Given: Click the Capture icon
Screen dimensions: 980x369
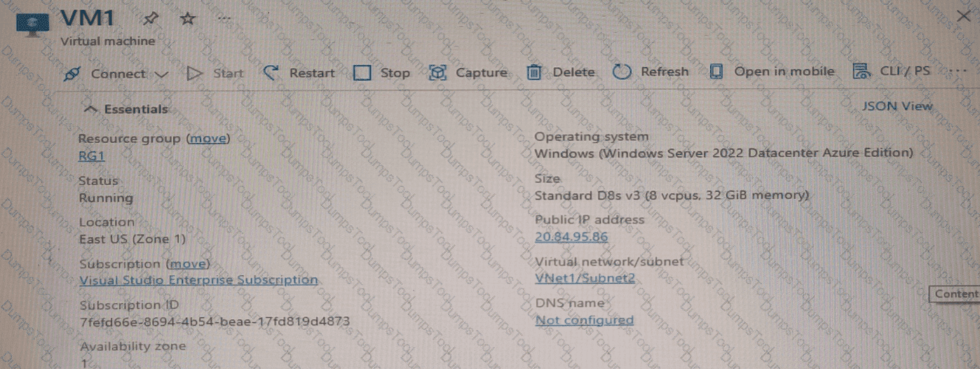Looking at the screenshot, I should pos(438,73).
